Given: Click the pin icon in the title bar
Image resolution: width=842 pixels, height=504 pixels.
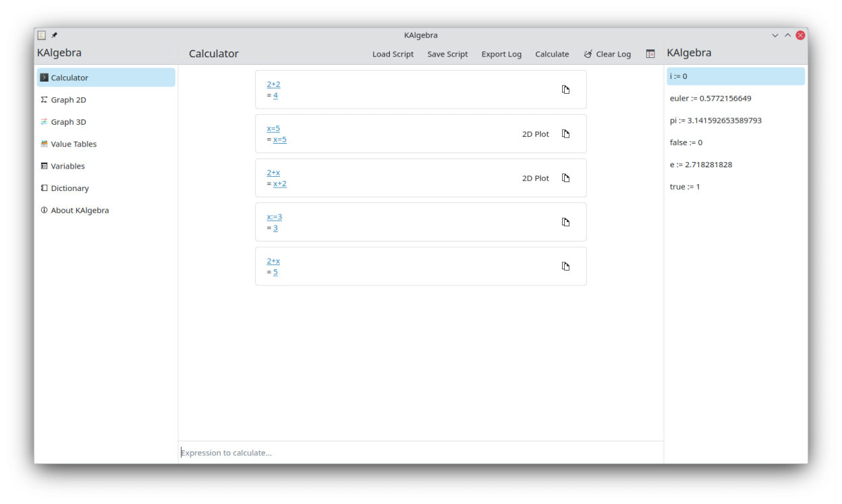Looking at the screenshot, I should click(55, 35).
